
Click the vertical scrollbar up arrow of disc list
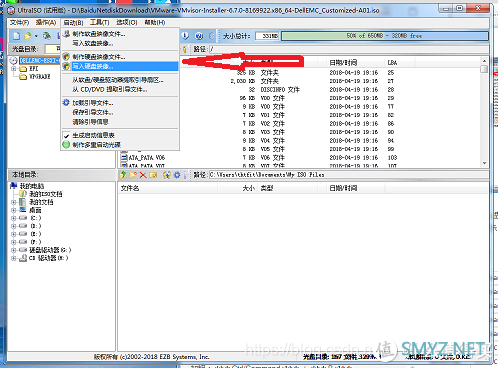[484, 61]
